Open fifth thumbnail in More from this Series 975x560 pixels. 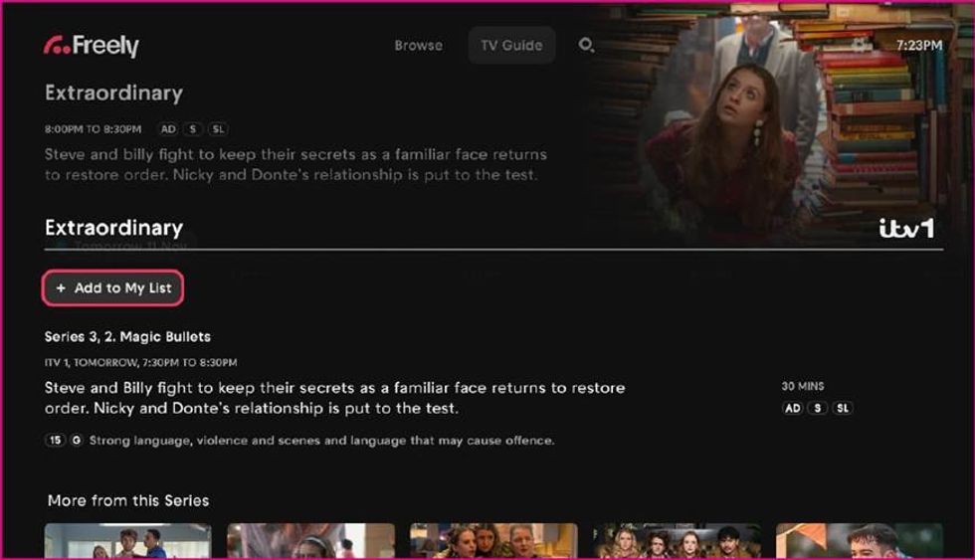[860, 541]
